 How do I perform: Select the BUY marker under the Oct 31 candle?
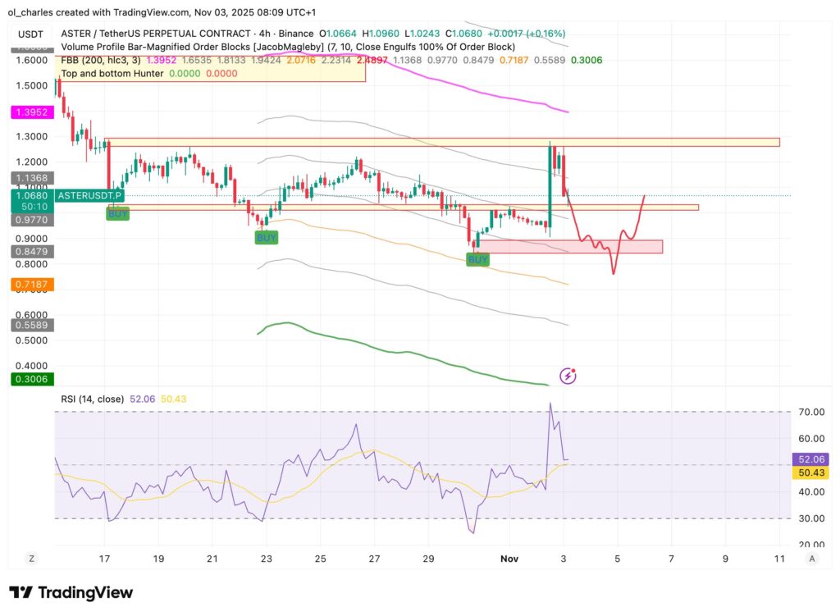click(x=477, y=260)
